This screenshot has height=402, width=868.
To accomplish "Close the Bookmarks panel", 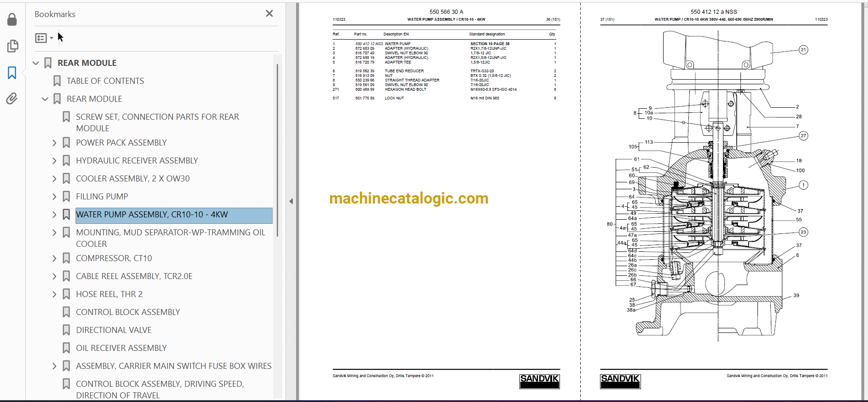I will coord(269,14).
